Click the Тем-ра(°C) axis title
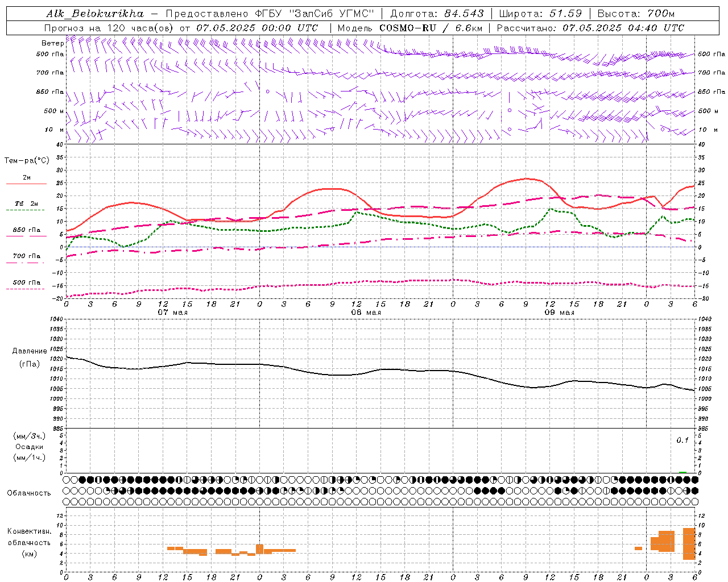This screenshot has width=728, height=582. point(27,161)
